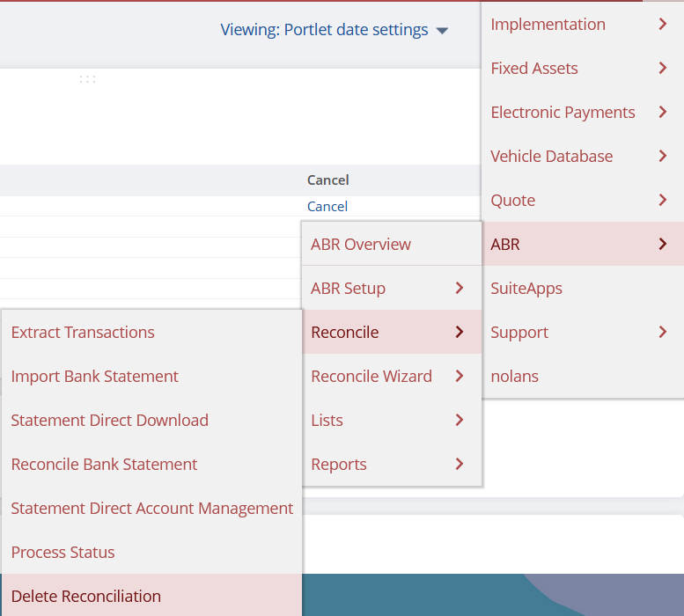Viewport: 684px width, 616px height.
Task: Click the nolans menu entry
Action: (514, 376)
